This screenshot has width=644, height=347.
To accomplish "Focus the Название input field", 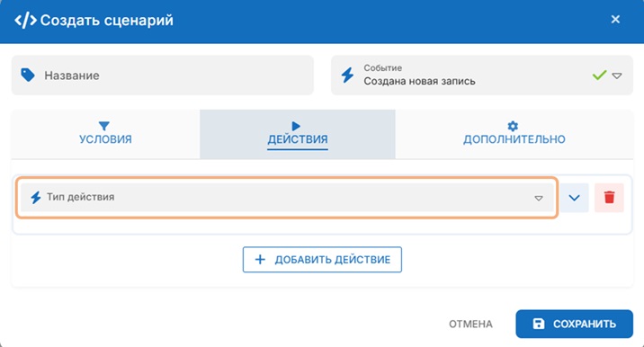I will (x=163, y=76).
